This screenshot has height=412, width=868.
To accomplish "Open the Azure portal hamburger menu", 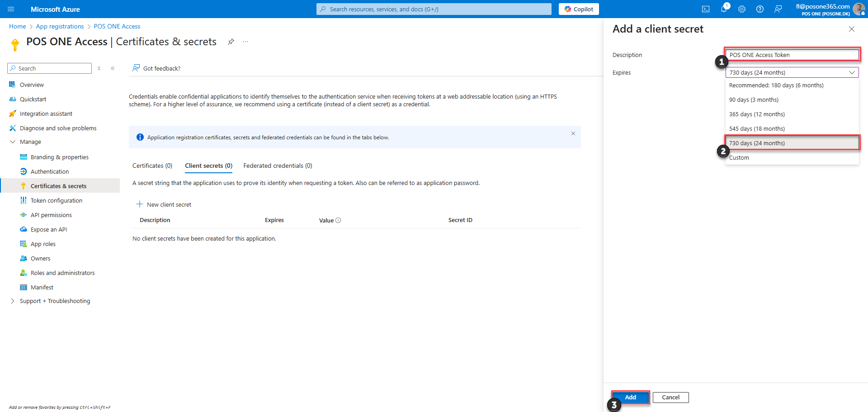I will [11, 9].
